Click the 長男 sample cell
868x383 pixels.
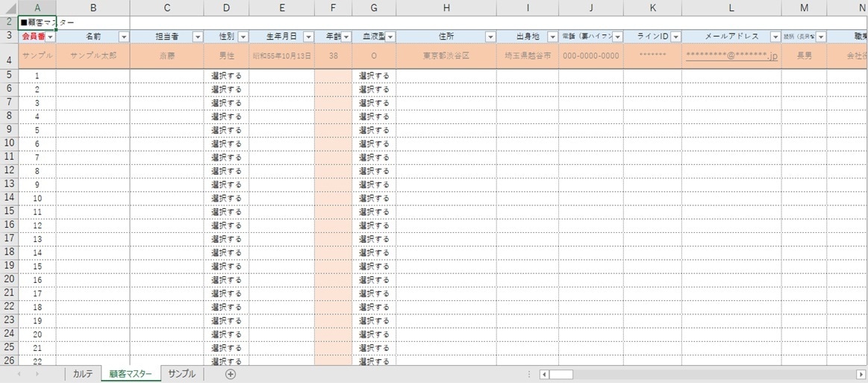[x=805, y=56]
